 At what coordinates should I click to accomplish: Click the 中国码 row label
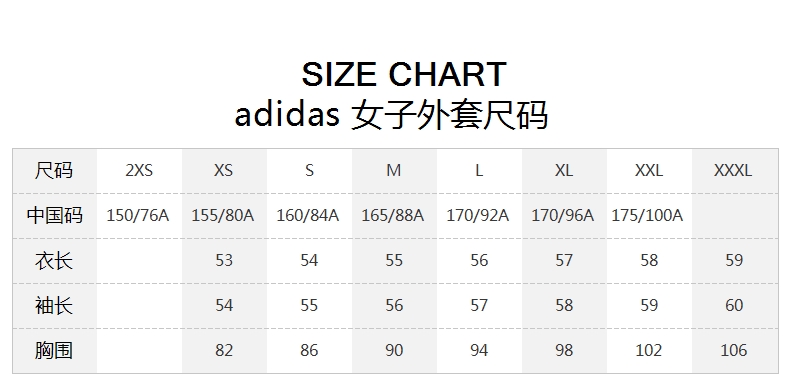[54, 215]
